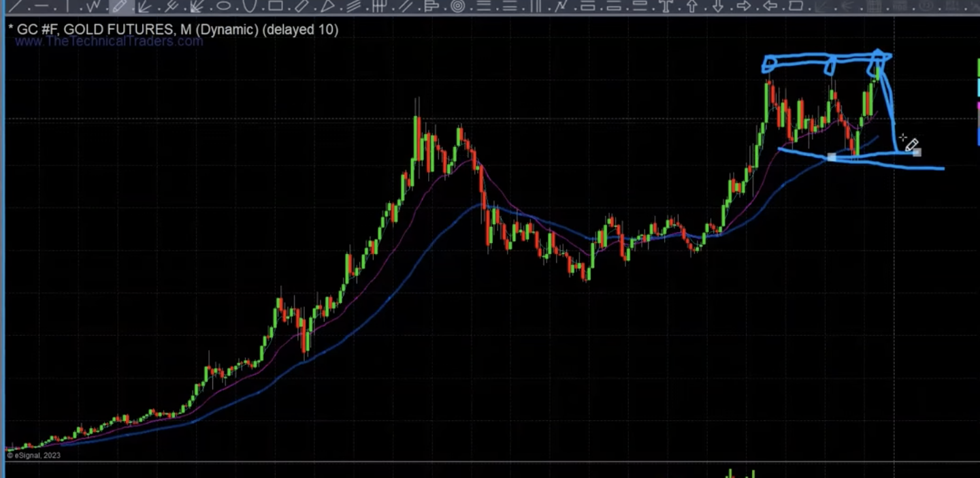Select the vertical line tool
The width and height of the screenshot is (980, 478).
[68, 6]
